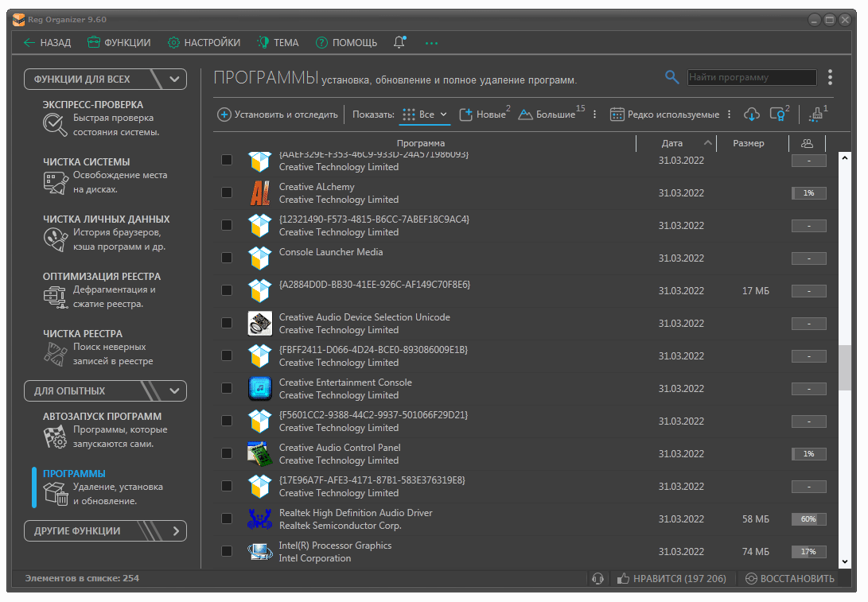Click the Чистка личных данных icon
The image size is (868, 602).
56,239
